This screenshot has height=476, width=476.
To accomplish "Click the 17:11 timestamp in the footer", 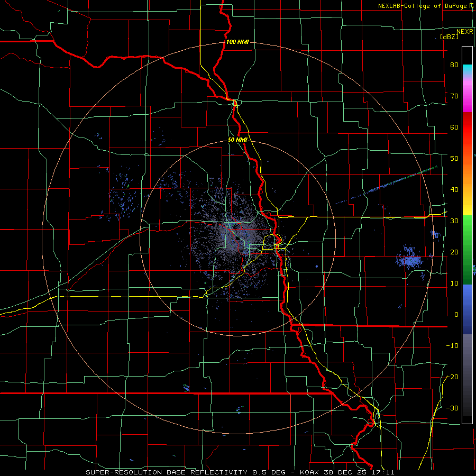I will (382, 472).
